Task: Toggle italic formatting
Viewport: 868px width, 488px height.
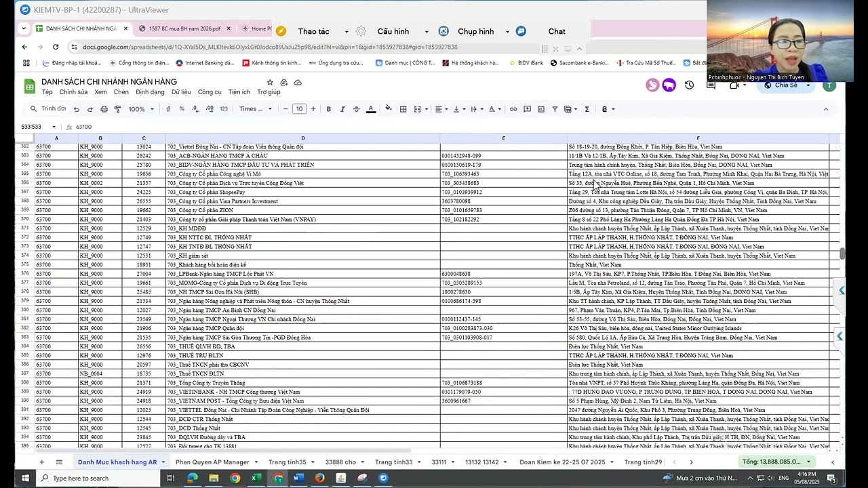Action: pyautogui.click(x=342, y=109)
